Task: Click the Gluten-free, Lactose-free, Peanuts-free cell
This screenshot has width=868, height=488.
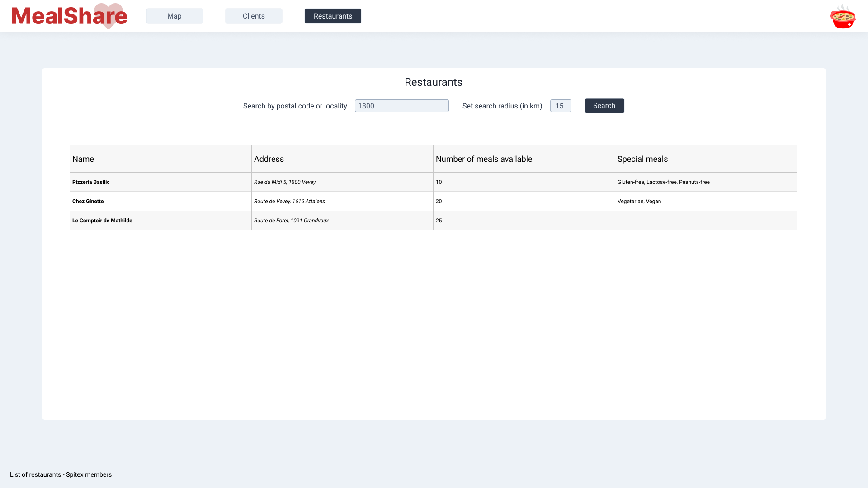Action: point(663,182)
